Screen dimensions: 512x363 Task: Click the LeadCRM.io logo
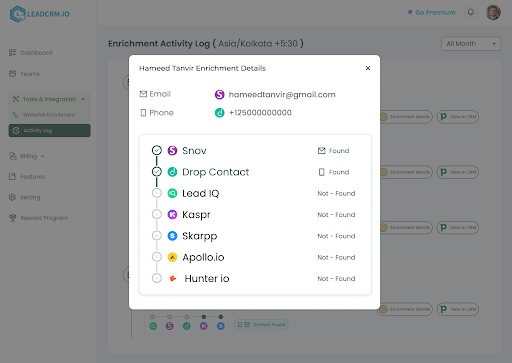pyautogui.click(x=40, y=14)
